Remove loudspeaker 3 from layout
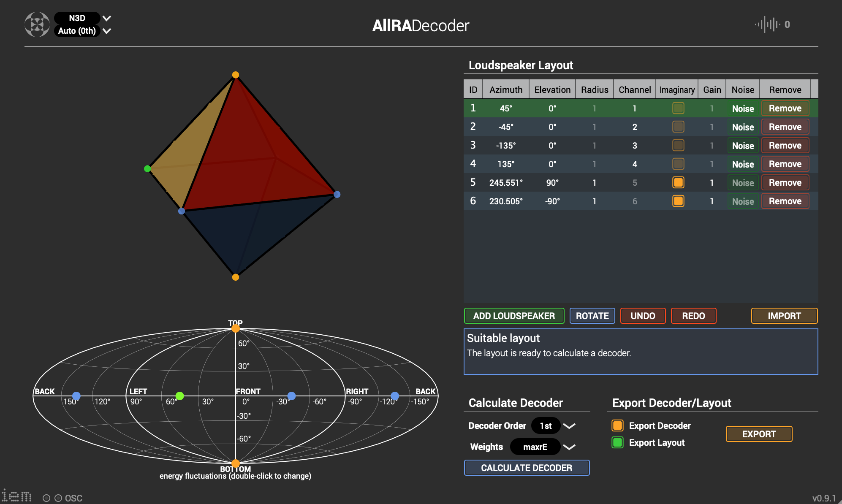The height and width of the screenshot is (504, 842). [785, 145]
